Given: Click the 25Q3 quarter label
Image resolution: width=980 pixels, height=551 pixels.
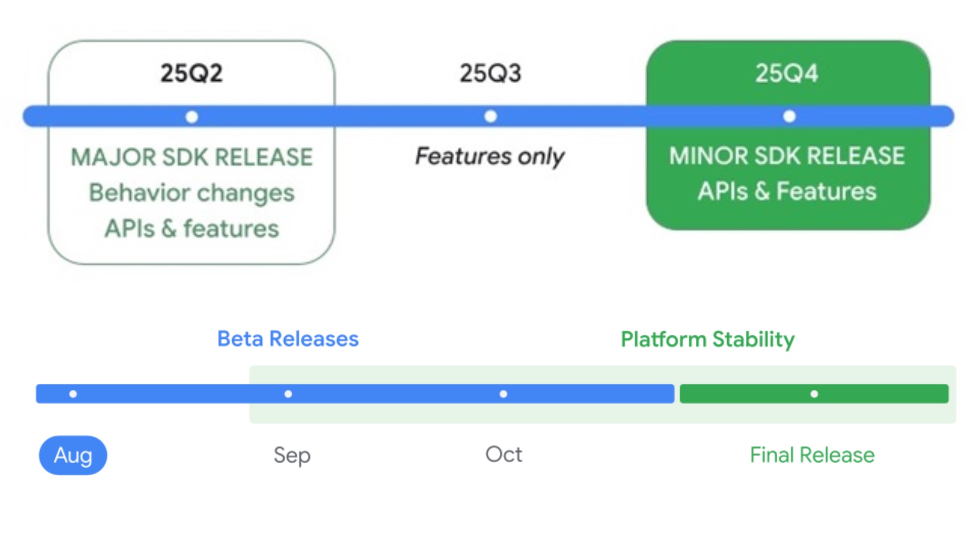Looking at the screenshot, I should (x=491, y=73).
